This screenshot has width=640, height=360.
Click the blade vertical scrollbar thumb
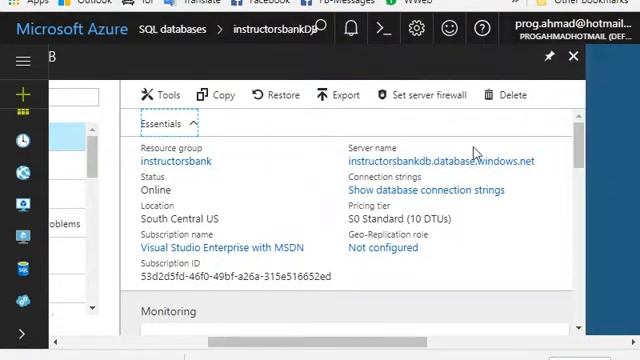click(x=578, y=145)
